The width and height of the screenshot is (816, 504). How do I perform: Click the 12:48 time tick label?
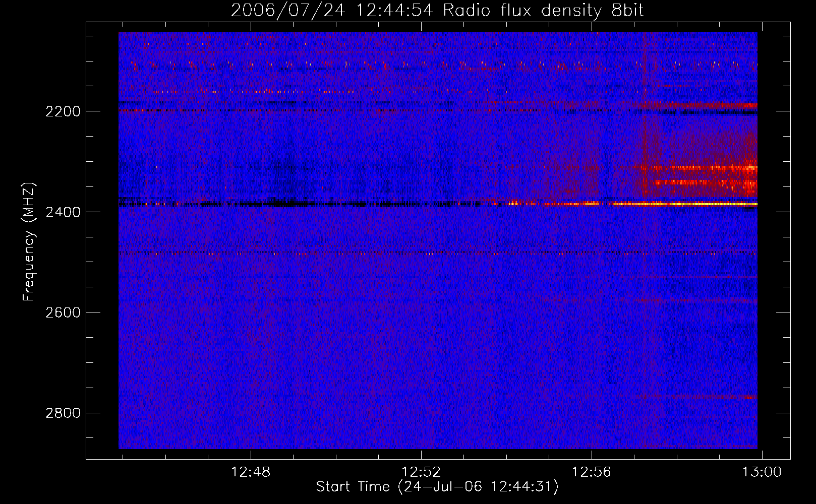click(251, 472)
